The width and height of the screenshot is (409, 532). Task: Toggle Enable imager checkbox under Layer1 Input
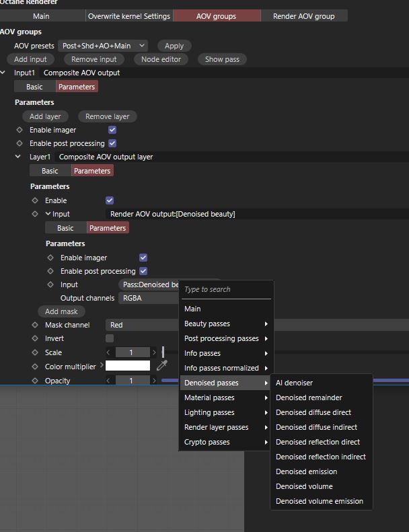[143, 258]
